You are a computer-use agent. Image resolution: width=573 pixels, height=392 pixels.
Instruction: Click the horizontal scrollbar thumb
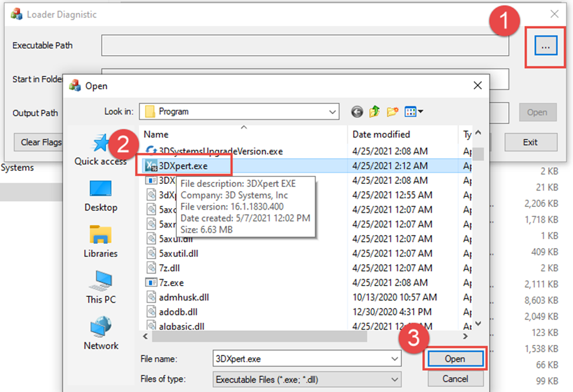(x=259, y=337)
